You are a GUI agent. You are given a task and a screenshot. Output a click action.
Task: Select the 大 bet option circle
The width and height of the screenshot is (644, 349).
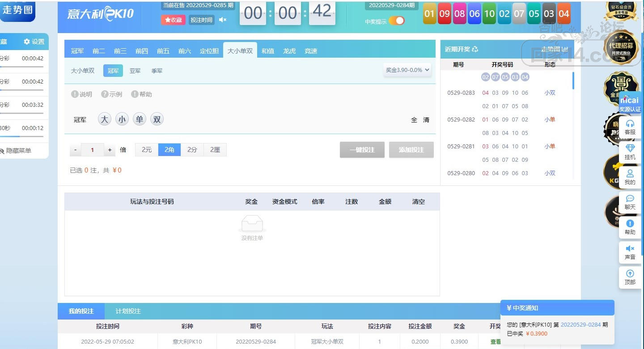[105, 119]
